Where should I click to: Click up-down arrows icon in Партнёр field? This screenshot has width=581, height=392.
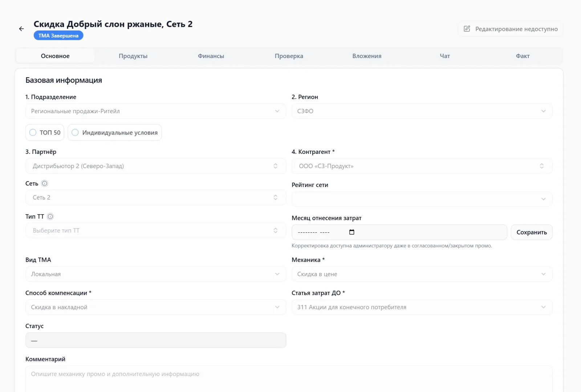click(x=276, y=166)
